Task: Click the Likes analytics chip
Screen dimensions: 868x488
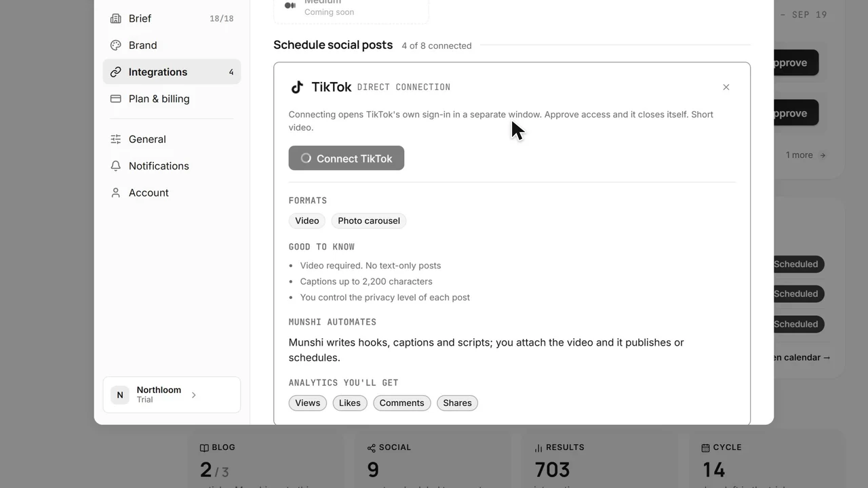Action: pos(350,403)
